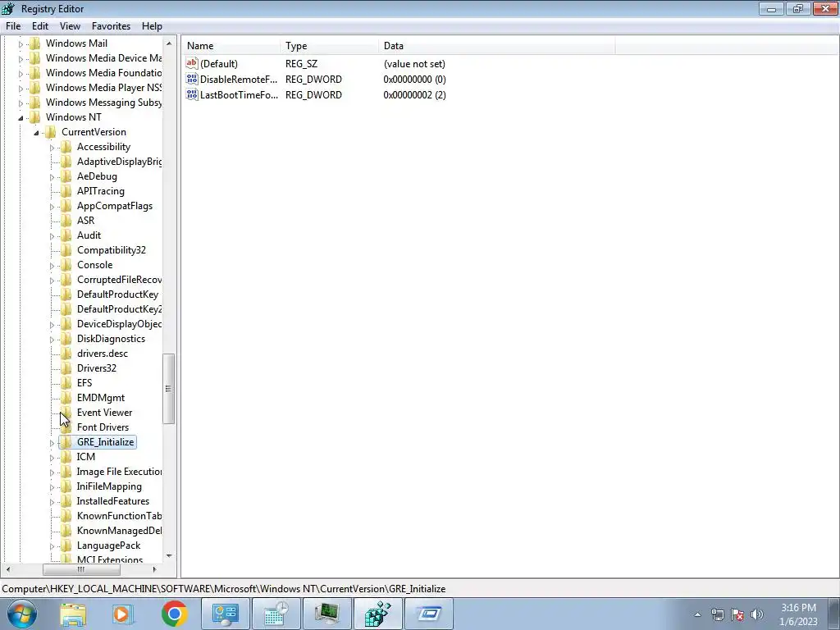Expand the ICM key
The height and width of the screenshot is (630, 840).
coord(52,458)
